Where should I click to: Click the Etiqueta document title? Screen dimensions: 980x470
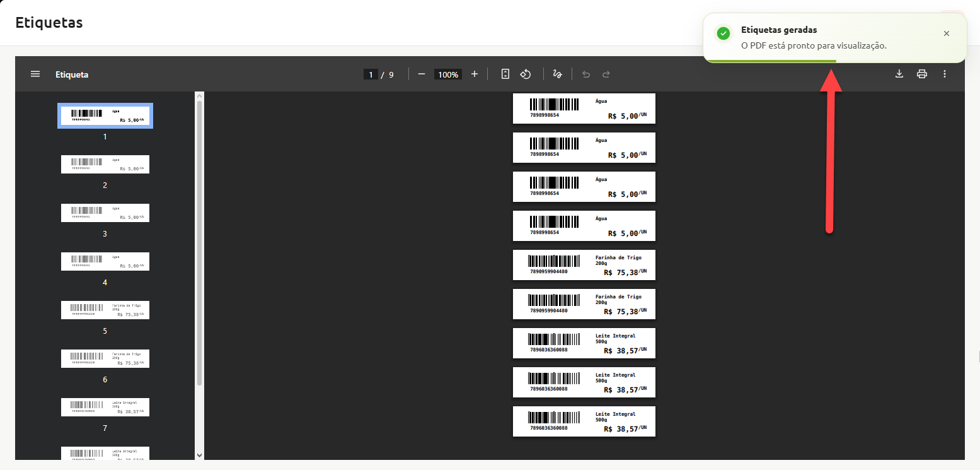coord(72,74)
